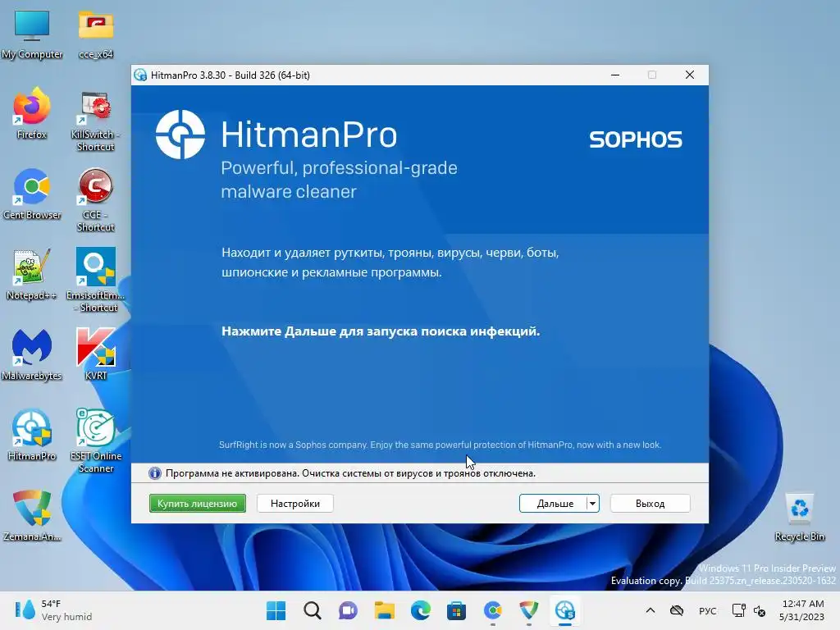The width and height of the screenshot is (840, 630).
Task: Open the cce_x64 folder on desktop
Action: pyautogui.click(x=96, y=33)
